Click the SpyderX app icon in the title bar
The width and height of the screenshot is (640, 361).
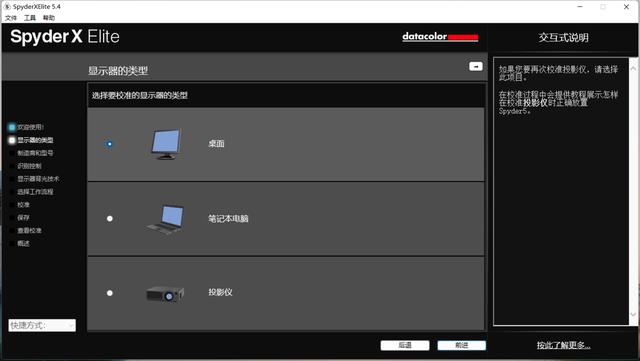7,7
